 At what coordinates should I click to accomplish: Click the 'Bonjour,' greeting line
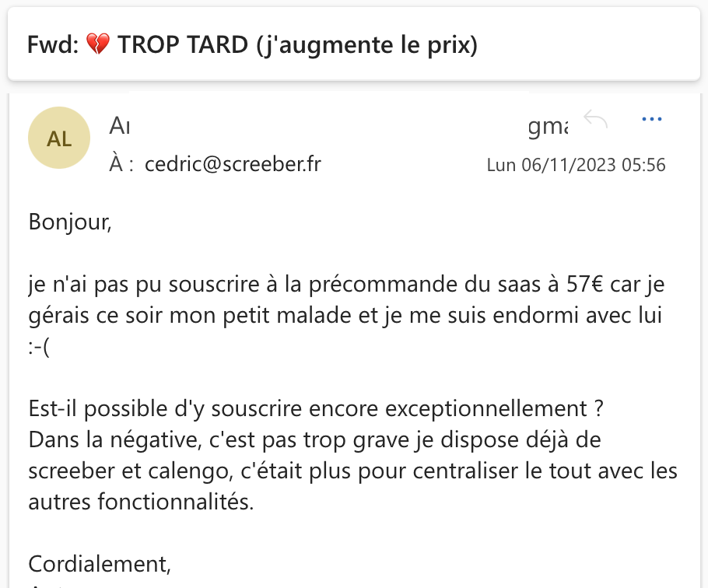click(71, 222)
